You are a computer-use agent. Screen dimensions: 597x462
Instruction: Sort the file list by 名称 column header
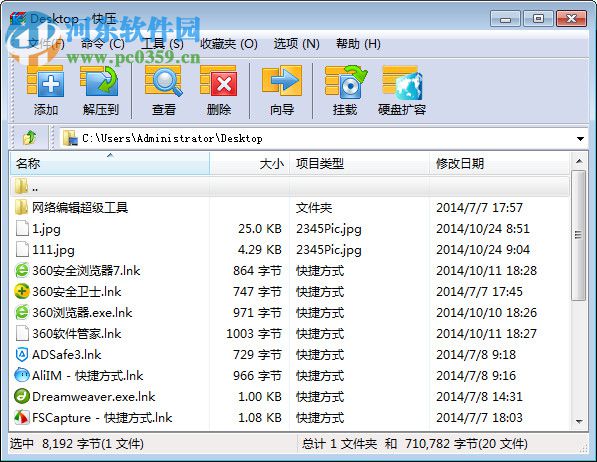pyautogui.click(x=110, y=163)
